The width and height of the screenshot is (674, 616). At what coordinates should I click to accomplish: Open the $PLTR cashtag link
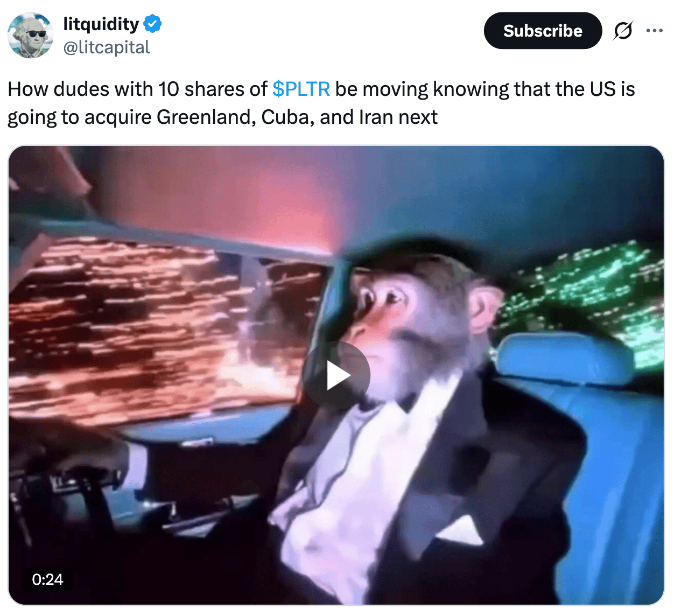[x=301, y=89]
